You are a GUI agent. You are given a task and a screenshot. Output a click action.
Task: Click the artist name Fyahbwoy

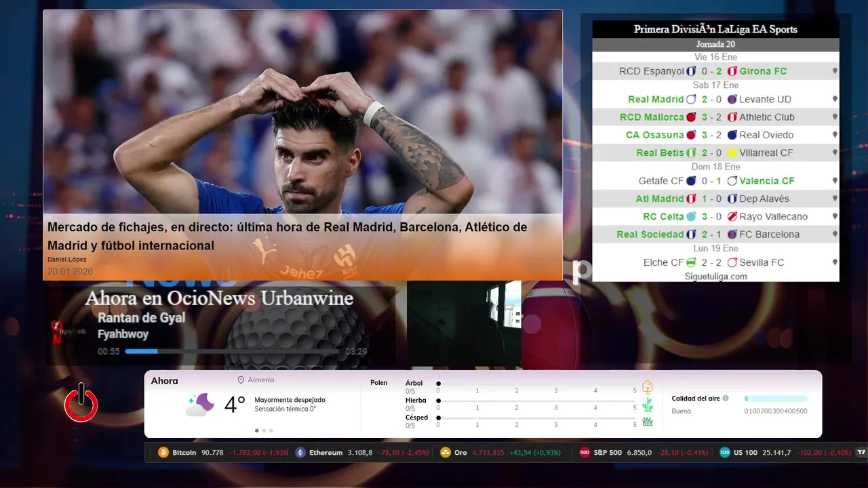pos(123,334)
